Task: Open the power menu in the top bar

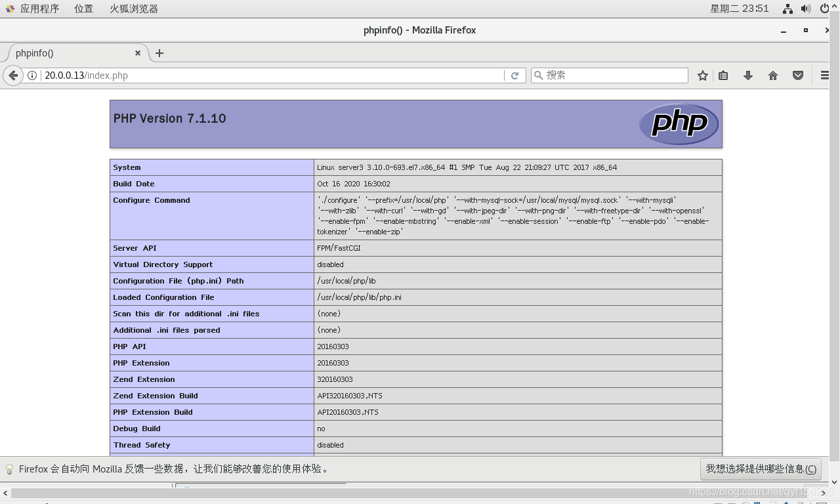Action: pyautogui.click(x=825, y=9)
